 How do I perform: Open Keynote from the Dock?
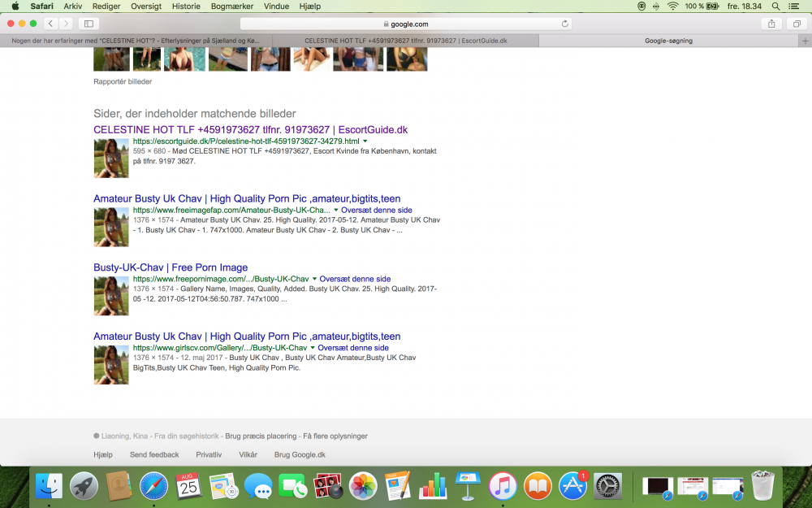click(468, 487)
